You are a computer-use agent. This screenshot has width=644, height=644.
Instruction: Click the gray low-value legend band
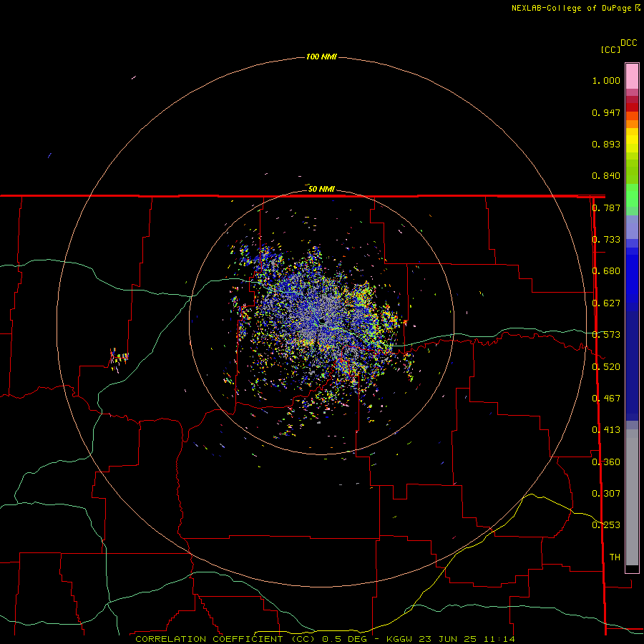(632, 497)
